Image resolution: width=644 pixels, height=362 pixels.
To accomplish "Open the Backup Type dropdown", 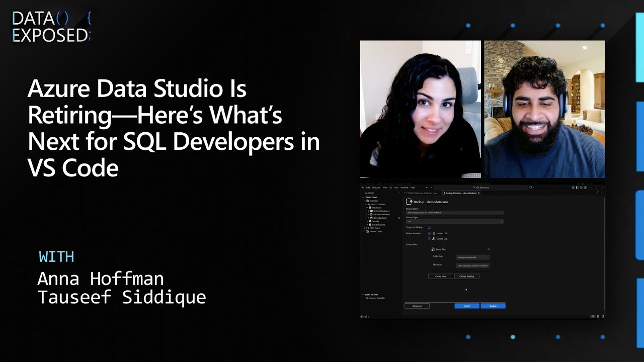I will pyautogui.click(x=455, y=221).
